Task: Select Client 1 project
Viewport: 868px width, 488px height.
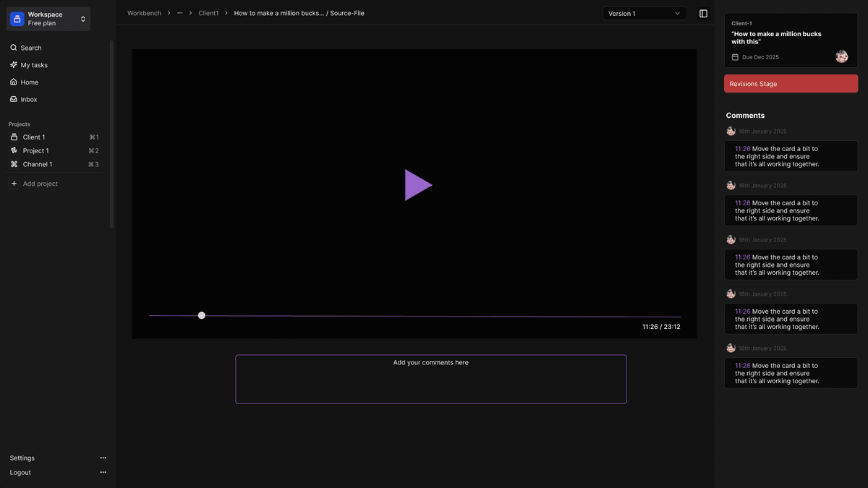Action: [x=33, y=137]
